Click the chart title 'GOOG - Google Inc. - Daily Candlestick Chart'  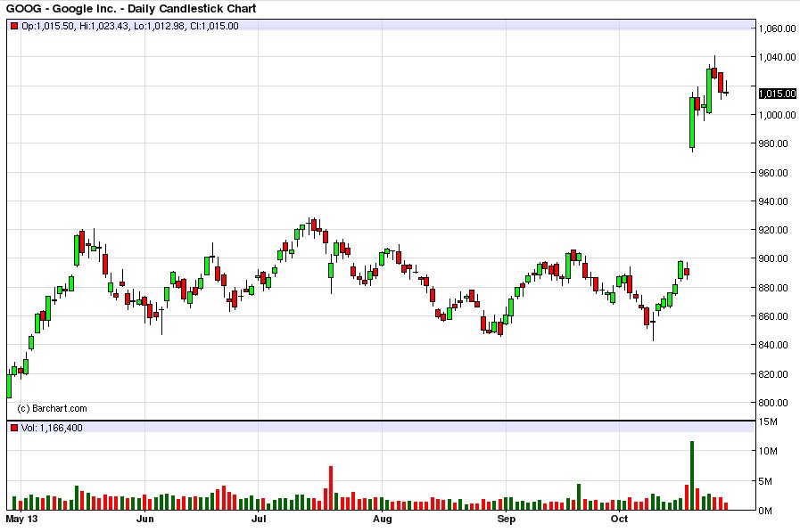(130, 9)
